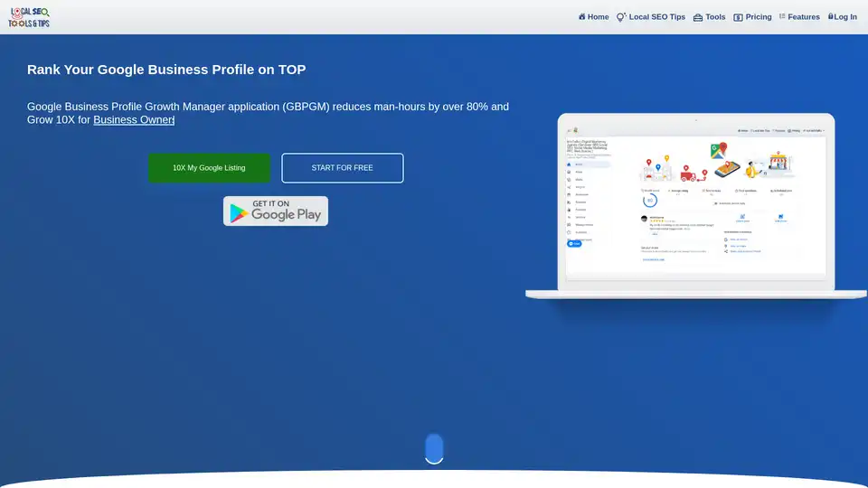Click the list icon beside Features
The height and width of the screenshot is (488, 868).
pos(782,16)
